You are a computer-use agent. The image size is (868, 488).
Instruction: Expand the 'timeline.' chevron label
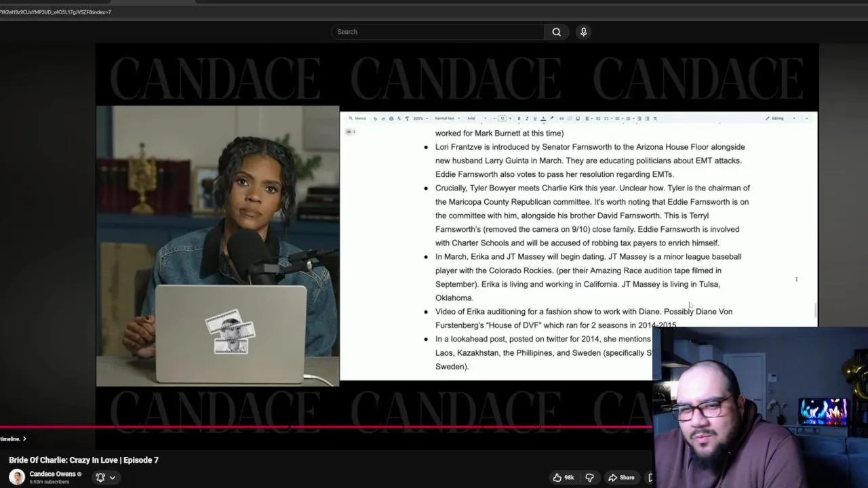pyautogui.click(x=14, y=439)
